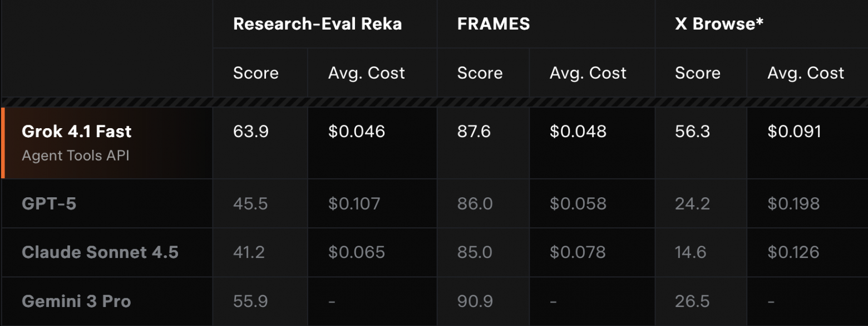Click Avg. Cost subheader under X Browse
Image resolution: width=868 pixels, height=326 pixels.
tap(806, 73)
